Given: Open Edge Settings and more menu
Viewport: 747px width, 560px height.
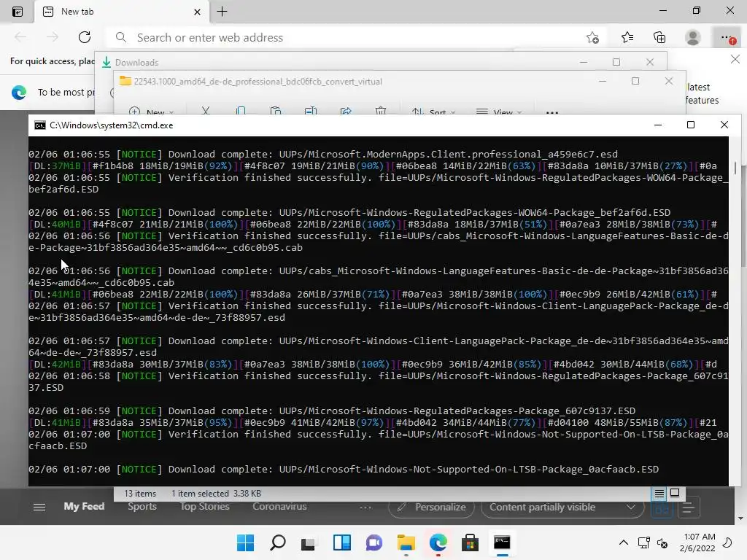Looking at the screenshot, I should coord(726,38).
